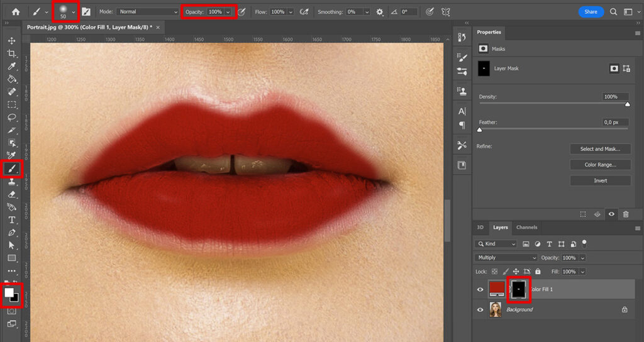This screenshot has width=644, height=342.
Task: Select the Rectangular Marquee tool
Action: point(11,104)
